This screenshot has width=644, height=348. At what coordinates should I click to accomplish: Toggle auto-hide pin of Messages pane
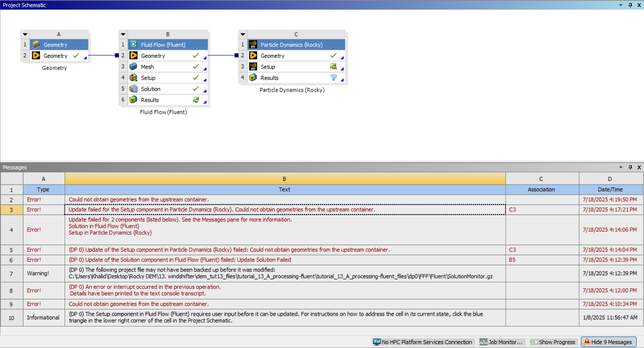tap(630, 167)
